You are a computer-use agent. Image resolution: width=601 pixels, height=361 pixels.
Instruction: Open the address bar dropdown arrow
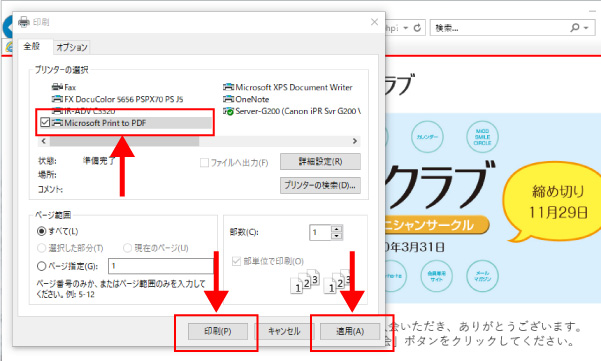click(x=406, y=28)
